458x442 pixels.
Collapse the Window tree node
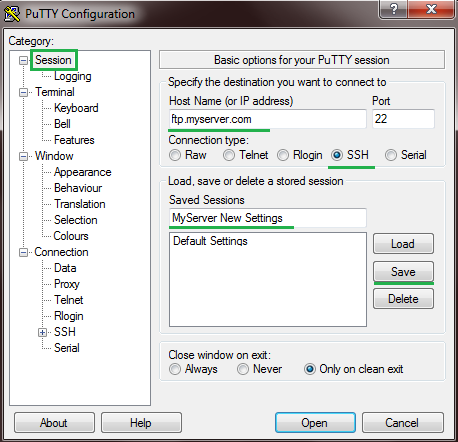[23, 156]
